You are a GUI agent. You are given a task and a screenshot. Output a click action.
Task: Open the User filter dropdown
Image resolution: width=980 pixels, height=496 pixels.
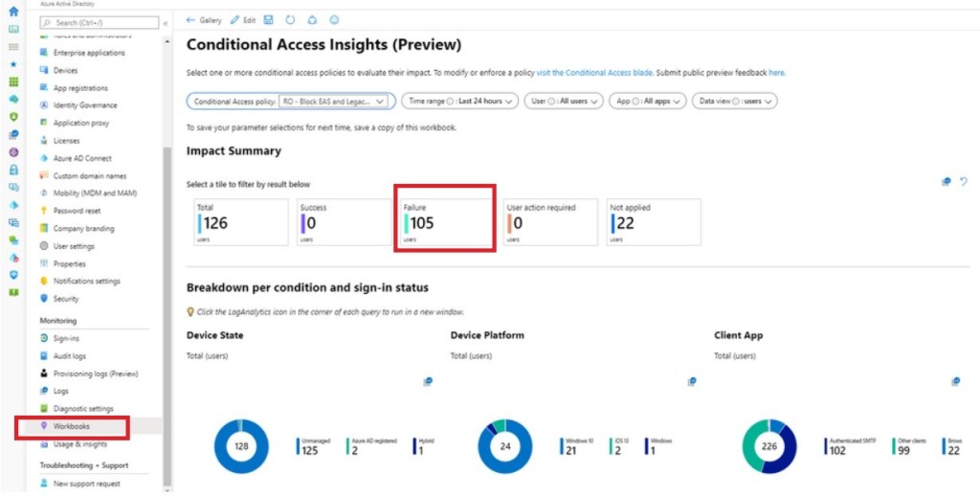click(564, 101)
